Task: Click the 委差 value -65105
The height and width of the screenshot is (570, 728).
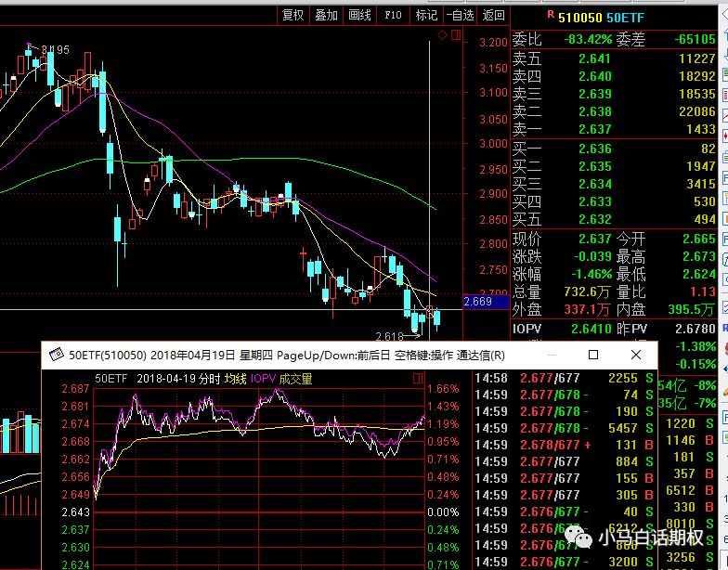Action: (x=695, y=39)
